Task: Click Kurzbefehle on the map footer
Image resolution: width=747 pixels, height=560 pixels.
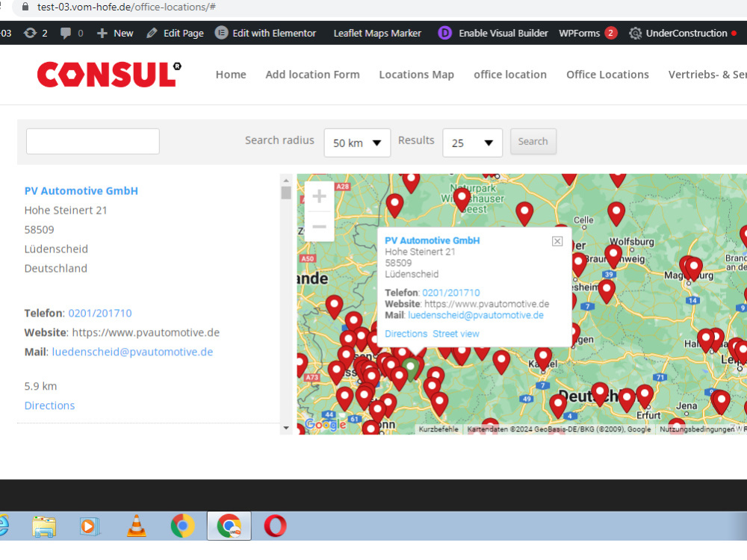Action: pos(438,429)
